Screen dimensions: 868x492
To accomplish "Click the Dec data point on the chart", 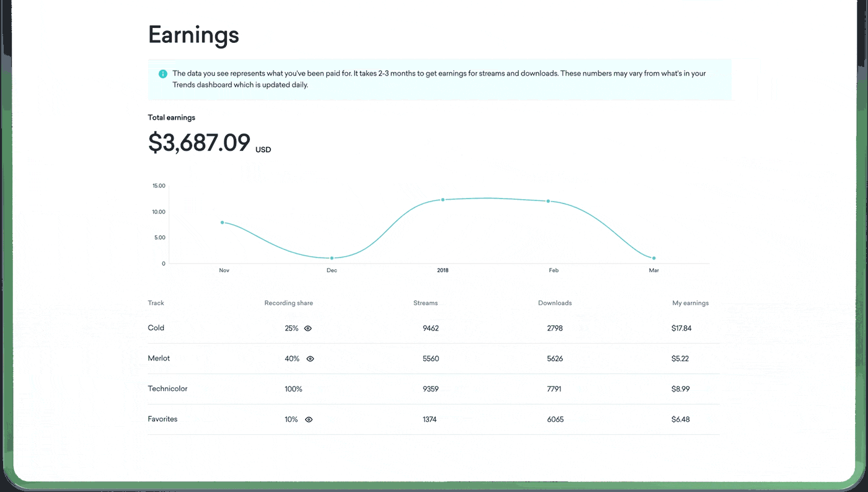I will (332, 258).
